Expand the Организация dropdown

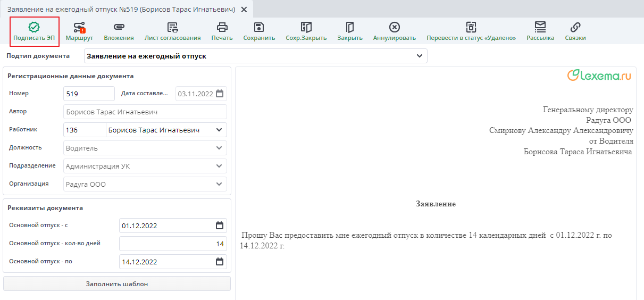coord(219,184)
